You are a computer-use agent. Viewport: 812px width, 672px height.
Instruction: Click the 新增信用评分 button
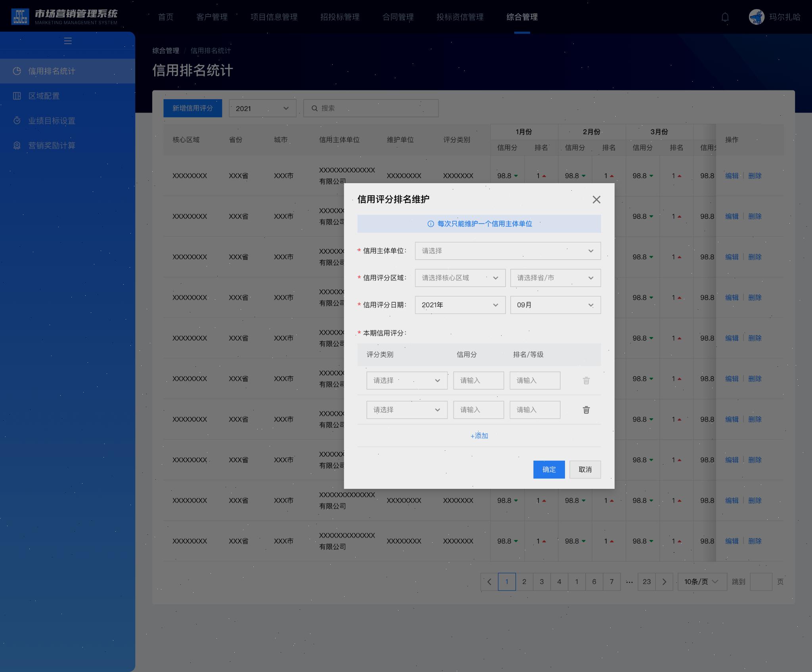[x=193, y=108]
